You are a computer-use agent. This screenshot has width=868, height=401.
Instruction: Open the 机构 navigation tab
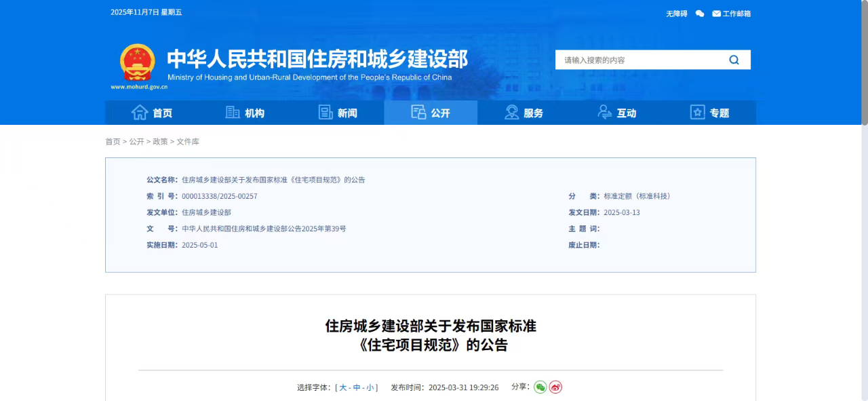click(x=245, y=113)
